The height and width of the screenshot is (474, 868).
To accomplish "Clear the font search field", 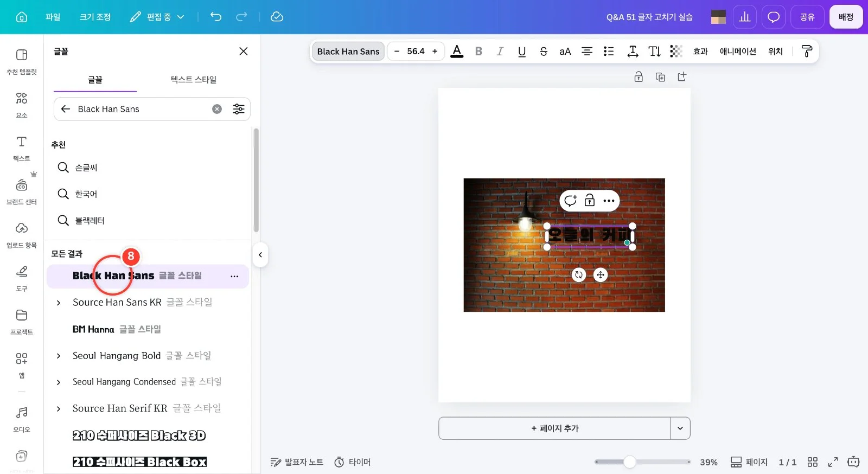I will (217, 109).
